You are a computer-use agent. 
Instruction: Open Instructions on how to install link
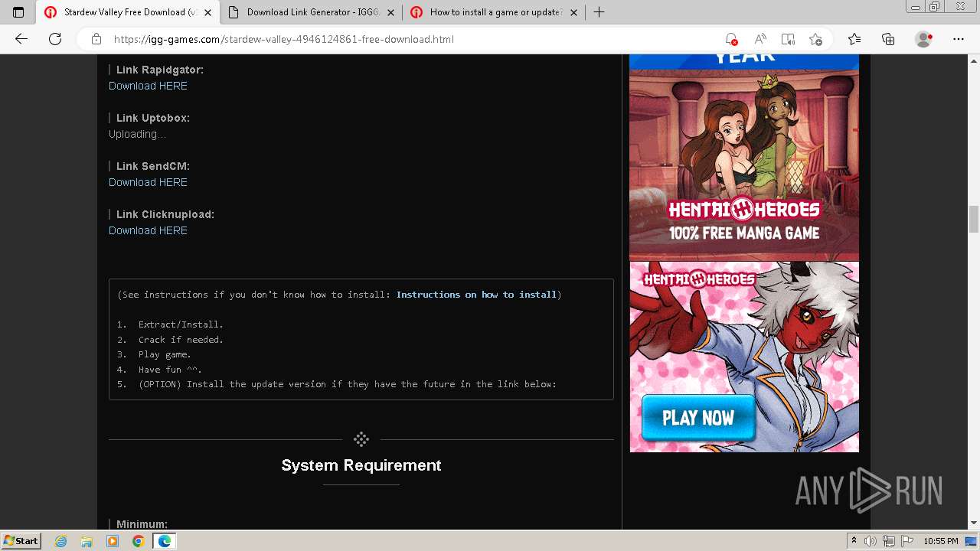point(476,295)
